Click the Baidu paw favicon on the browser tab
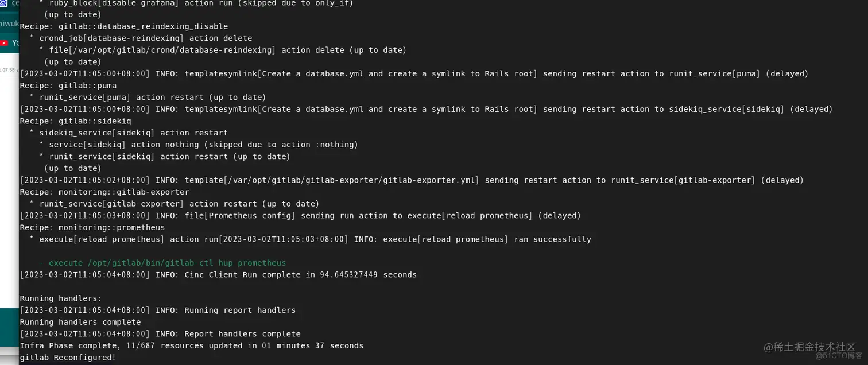This screenshot has height=365, width=868. pos(4,3)
